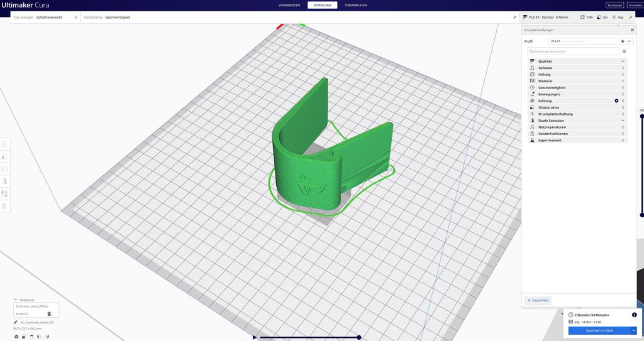Expand the Netzreparaturen section
The height and width of the screenshot is (341, 644).
coord(623,127)
